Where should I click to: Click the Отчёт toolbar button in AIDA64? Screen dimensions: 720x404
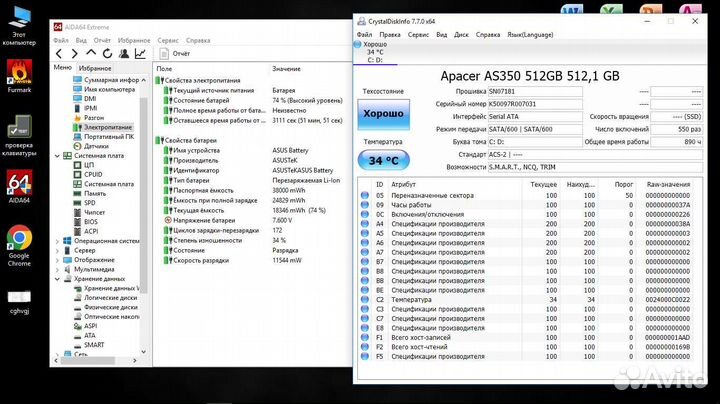tap(174, 54)
